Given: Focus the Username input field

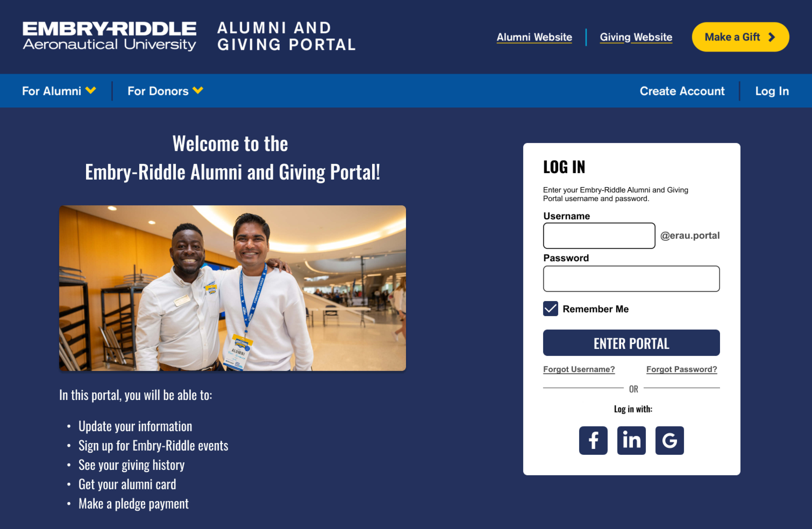Looking at the screenshot, I should coord(599,236).
